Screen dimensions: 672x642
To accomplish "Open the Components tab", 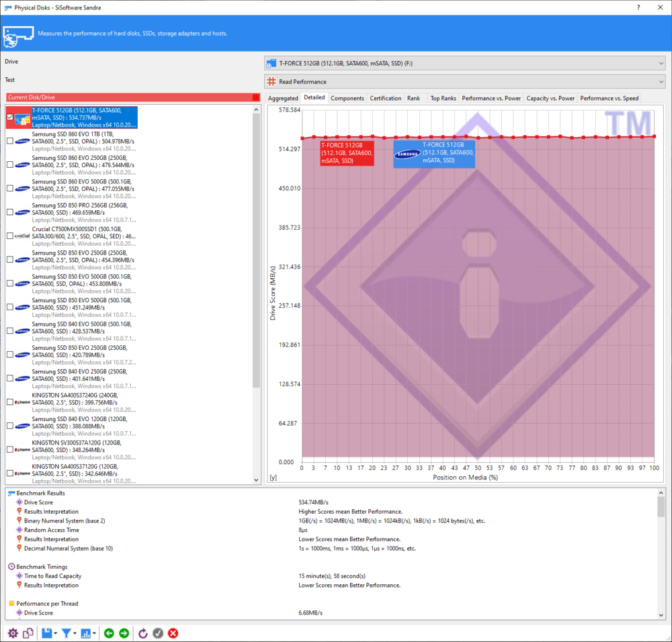I will pyautogui.click(x=347, y=98).
